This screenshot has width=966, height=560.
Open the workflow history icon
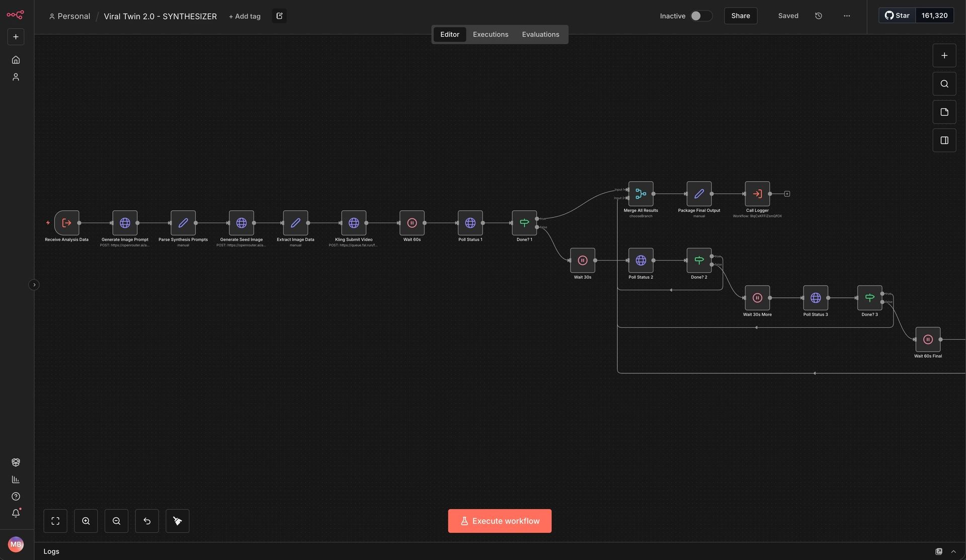pyautogui.click(x=819, y=16)
